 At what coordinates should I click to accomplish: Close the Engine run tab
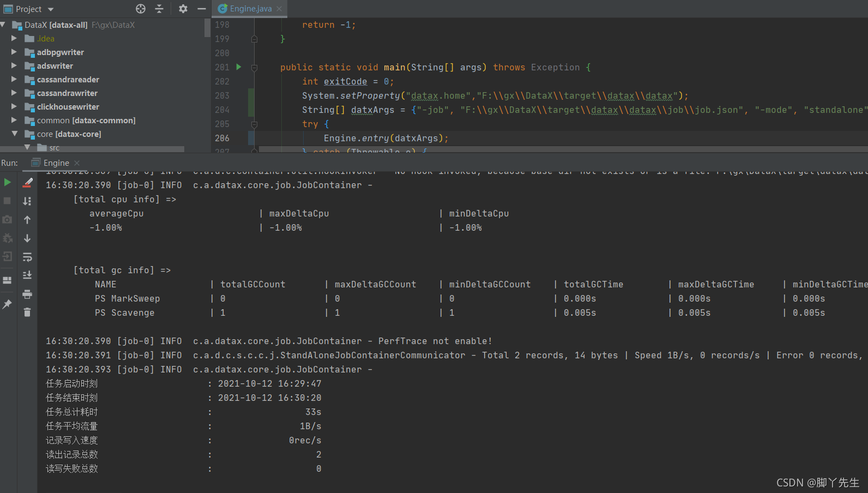(x=77, y=163)
